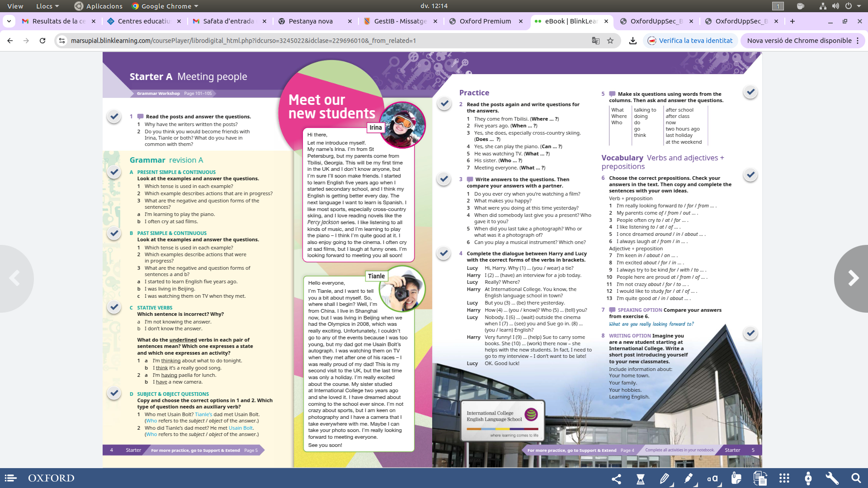The width and height of the screenshot is (868, 488).
Task: Expand the Chrome tab search chevron
Action: point(9,21)
